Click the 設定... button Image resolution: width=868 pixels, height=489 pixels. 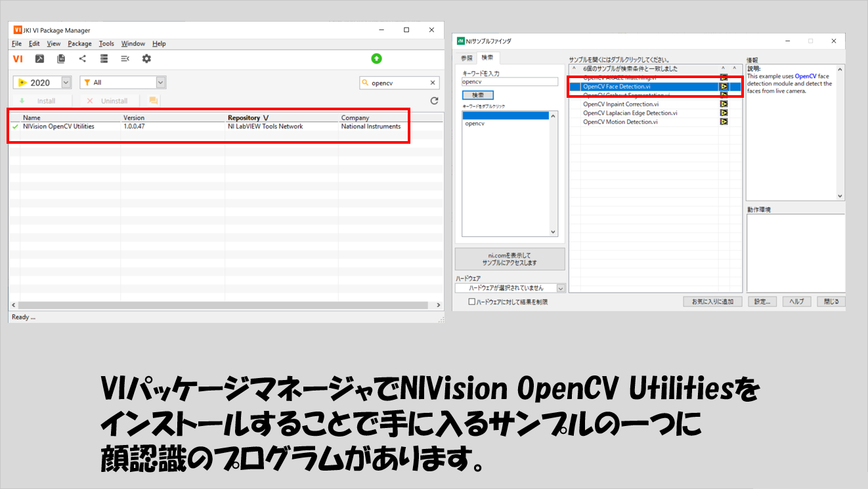(762, 302)
